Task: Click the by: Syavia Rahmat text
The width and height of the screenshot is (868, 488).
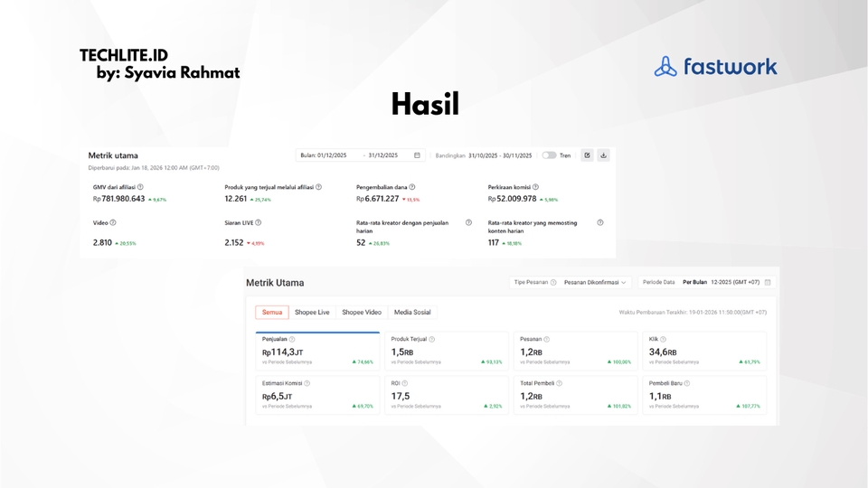Action: (168, 72)
